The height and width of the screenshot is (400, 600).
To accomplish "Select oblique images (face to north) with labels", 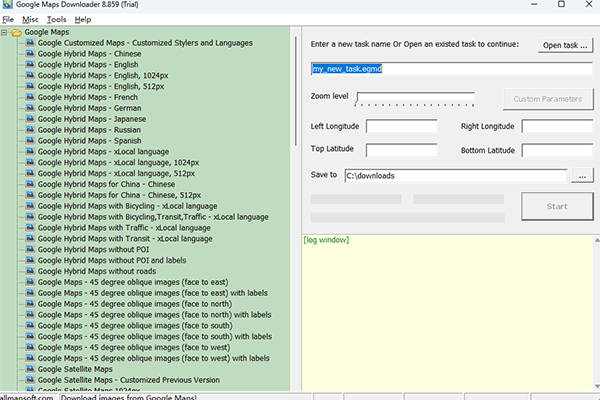I will pyautogui.click(x=154, y=315).
